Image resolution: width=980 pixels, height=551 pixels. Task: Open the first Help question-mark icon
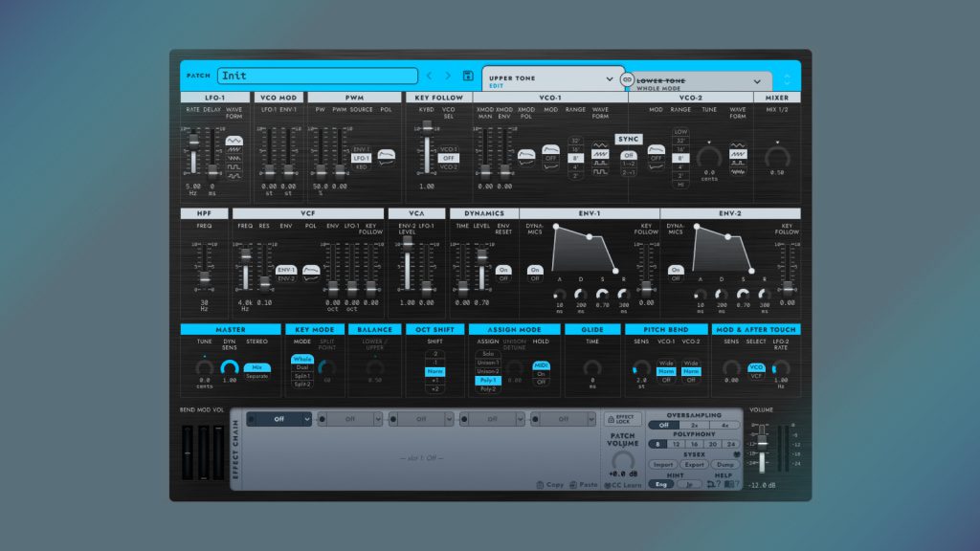coord(713,484)
